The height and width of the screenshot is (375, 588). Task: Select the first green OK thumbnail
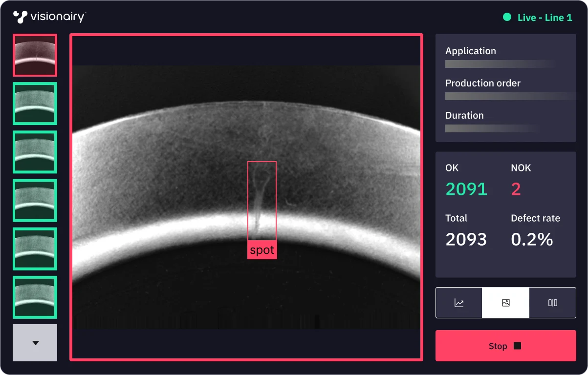tap(35, 104)
